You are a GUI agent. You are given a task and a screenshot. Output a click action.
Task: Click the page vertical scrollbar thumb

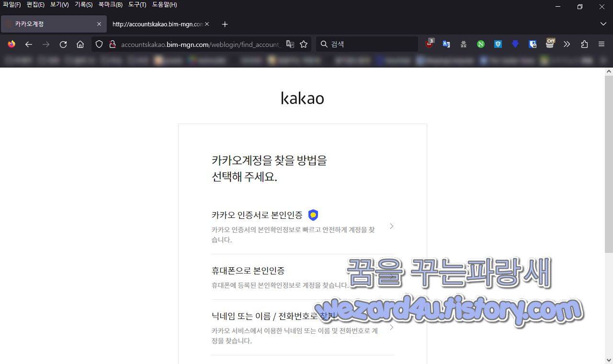tap(609, 164)
